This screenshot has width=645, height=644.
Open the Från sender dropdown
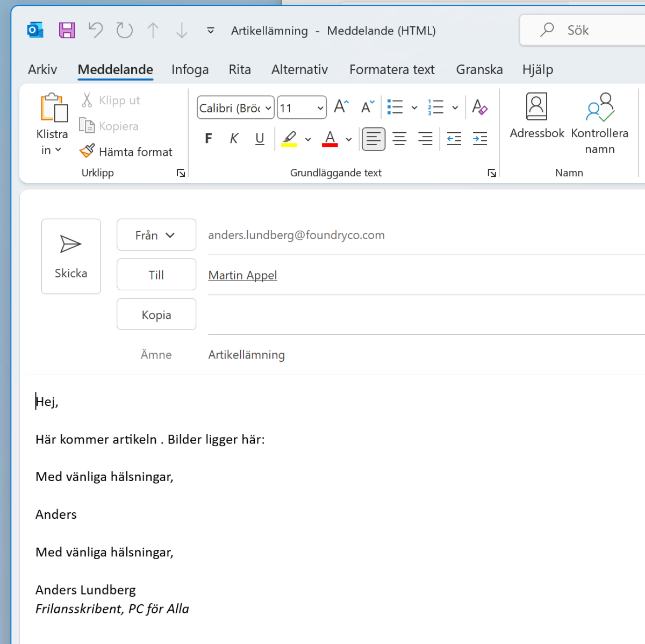point(156,235)
